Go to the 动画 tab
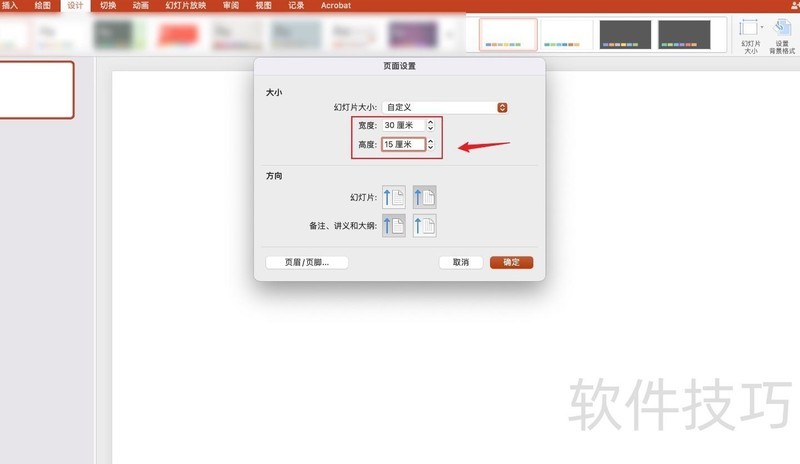The image size is (800, 464). click(141, 6)
